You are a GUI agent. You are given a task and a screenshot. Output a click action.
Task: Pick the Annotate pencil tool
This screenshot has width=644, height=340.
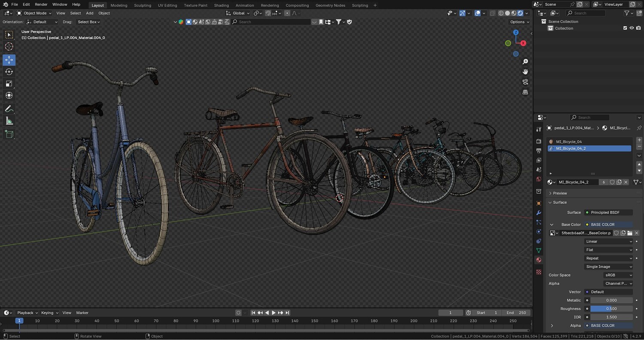point(9,109)
